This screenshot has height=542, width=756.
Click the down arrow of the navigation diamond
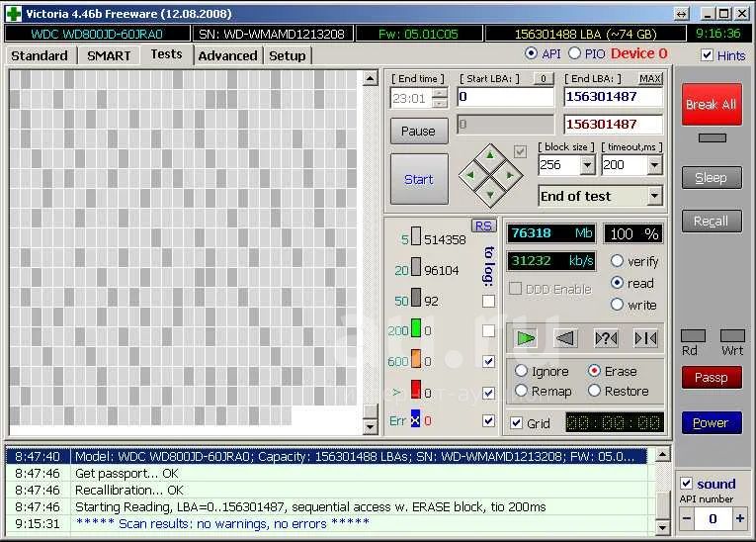point(490,195)
